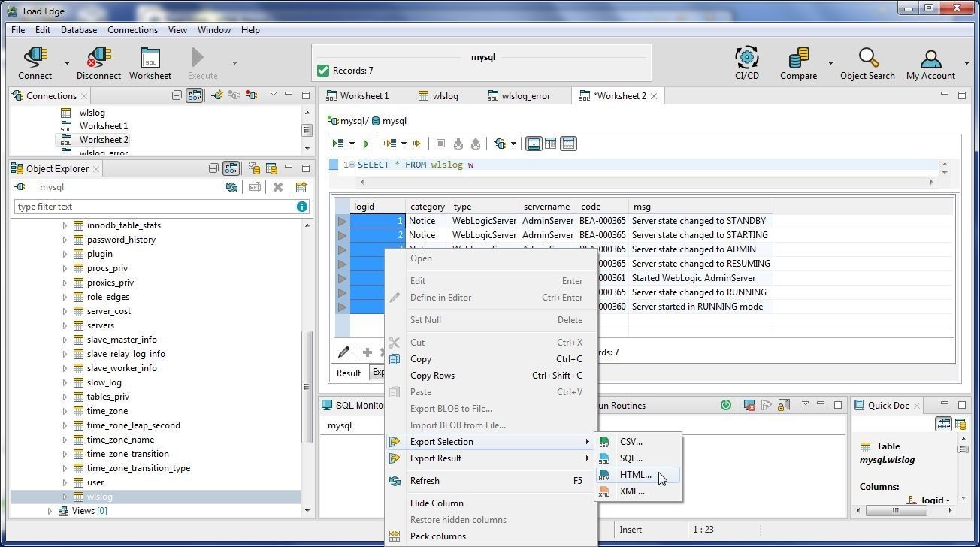Choose Copy Rows from context menu

[491, 376]
